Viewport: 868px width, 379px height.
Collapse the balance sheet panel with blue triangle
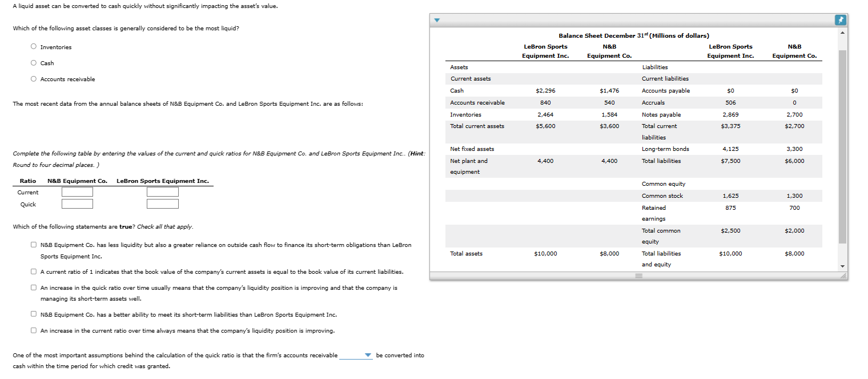pyautogui.click(x=436, y=21)
